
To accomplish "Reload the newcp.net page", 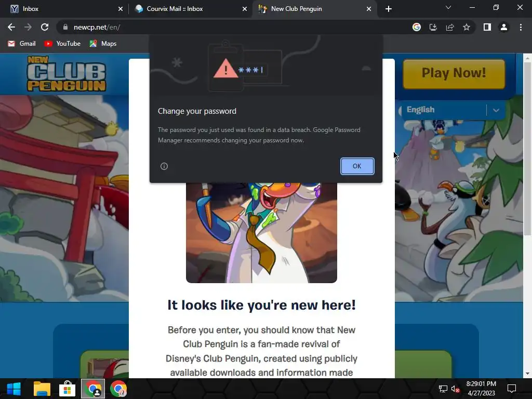I will [x=45, y=27].
